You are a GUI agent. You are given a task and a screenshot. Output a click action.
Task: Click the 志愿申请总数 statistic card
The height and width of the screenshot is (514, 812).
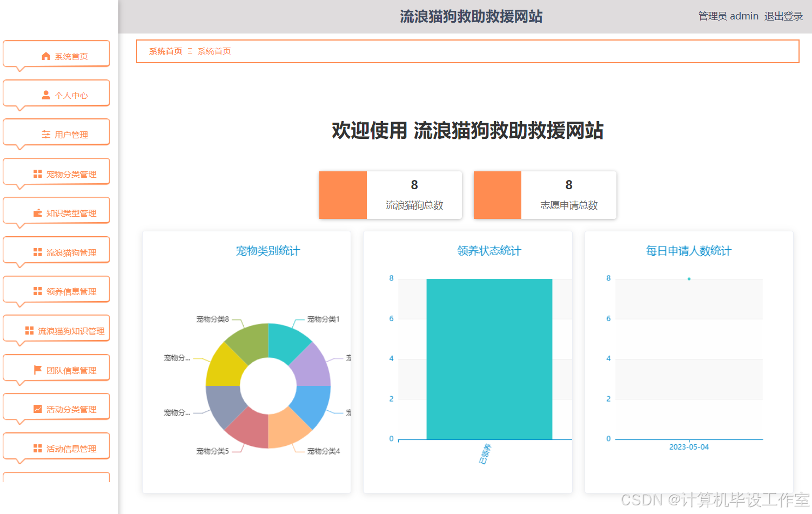pos(545,195)
